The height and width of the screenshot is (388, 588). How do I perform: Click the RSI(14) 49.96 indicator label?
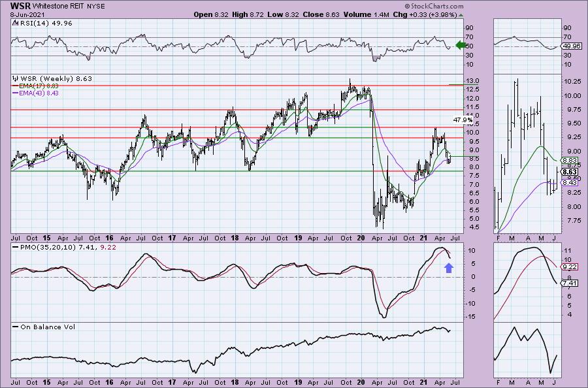click(46, 23)
